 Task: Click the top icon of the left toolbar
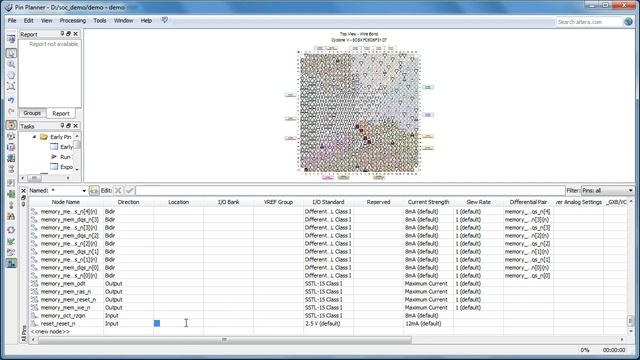11,39
